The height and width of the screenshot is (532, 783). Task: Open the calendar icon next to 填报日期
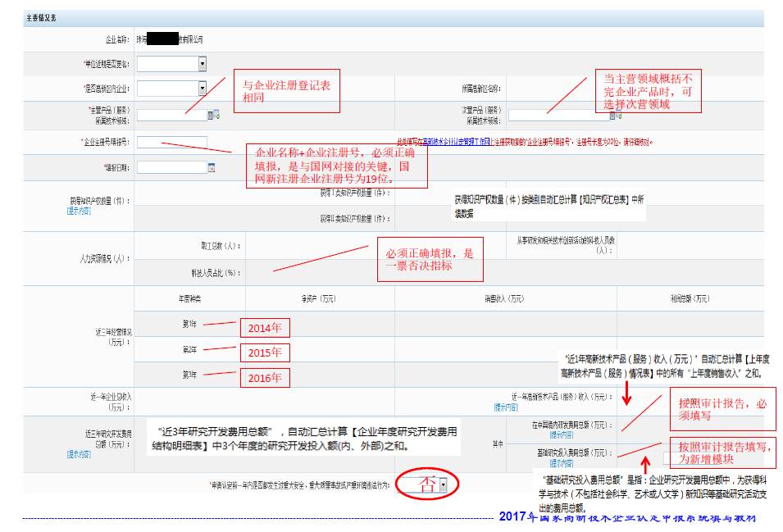pyautogui.click(x=212, y=167)
